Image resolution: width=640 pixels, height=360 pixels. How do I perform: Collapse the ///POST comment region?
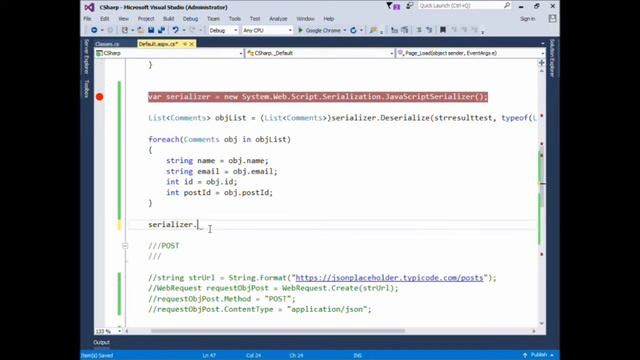125,246
